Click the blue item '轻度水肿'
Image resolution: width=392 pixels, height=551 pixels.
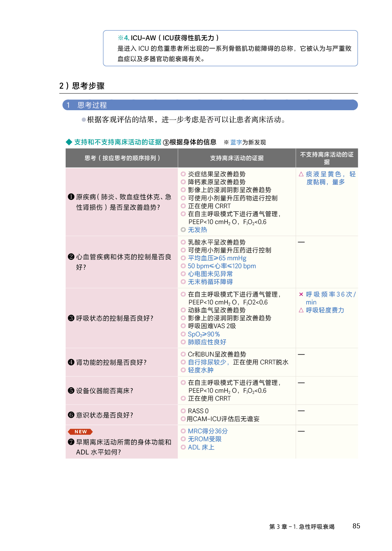pyautogui.click(x=200, y=370)
